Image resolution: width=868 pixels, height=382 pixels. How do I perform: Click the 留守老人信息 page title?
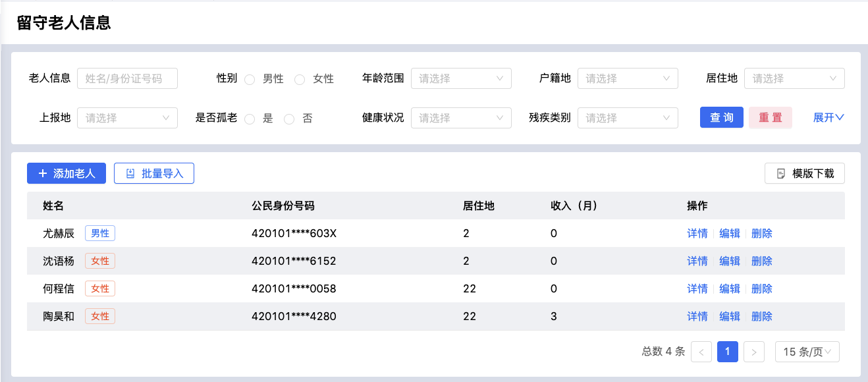[64, 23]
